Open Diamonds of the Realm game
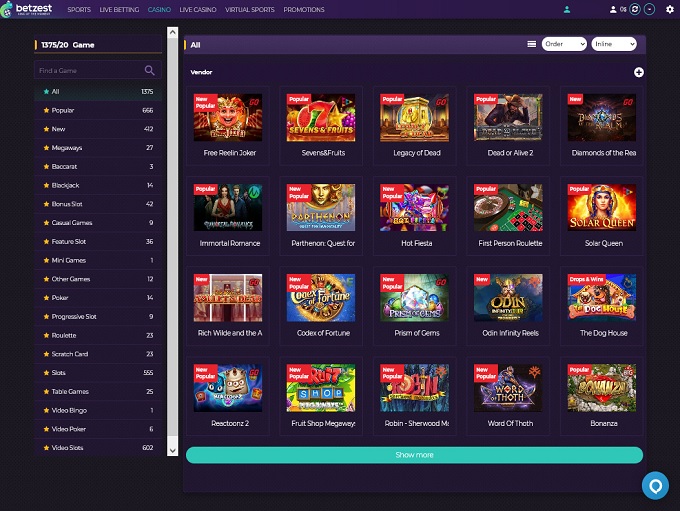Viewport: 680px width, 511px height. point(602,125)
